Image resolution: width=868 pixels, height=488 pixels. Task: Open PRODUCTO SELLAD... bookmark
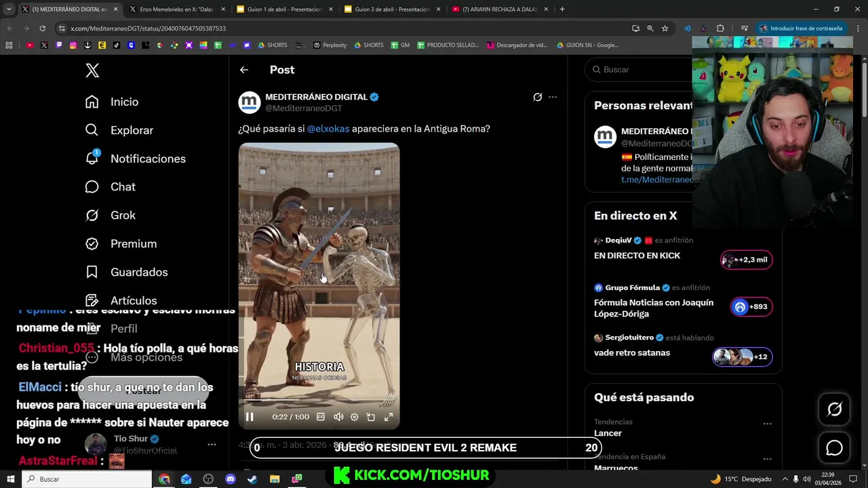(x=448, y=45)
